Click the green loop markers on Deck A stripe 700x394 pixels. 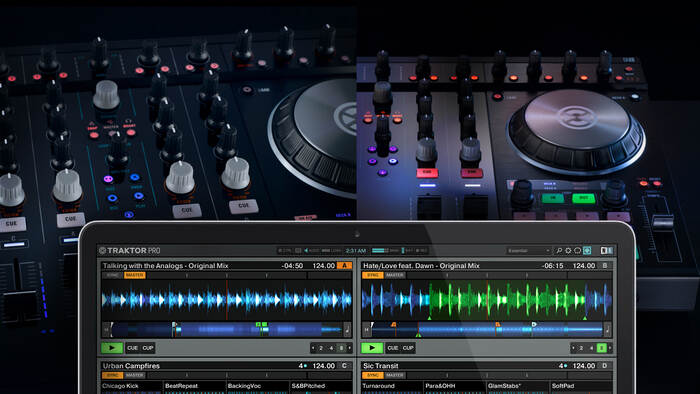(261, 324)
